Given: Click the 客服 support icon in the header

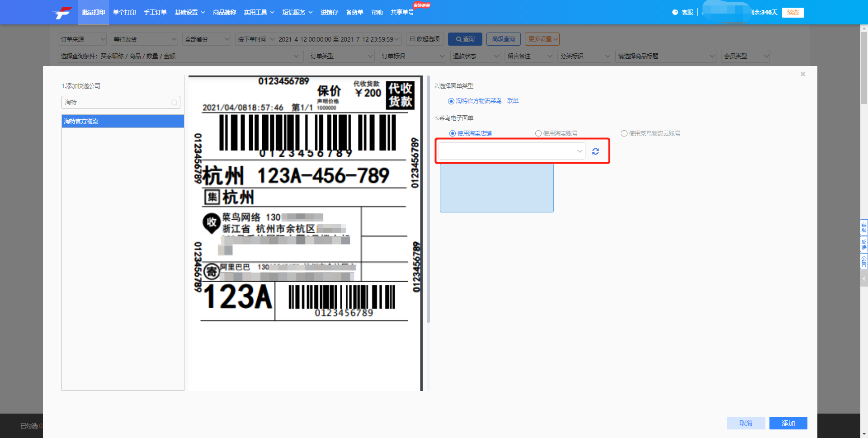Looking at the screenshot, I should point(675,12).
